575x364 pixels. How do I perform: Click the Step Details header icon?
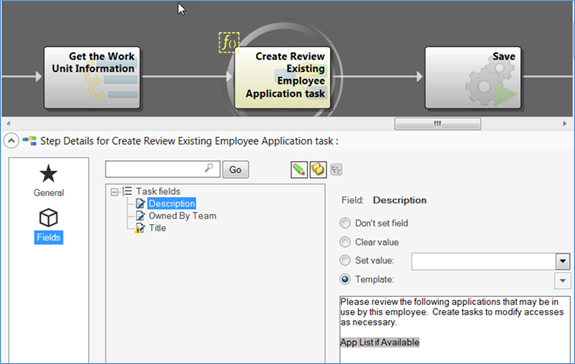(x=29, y=141)
